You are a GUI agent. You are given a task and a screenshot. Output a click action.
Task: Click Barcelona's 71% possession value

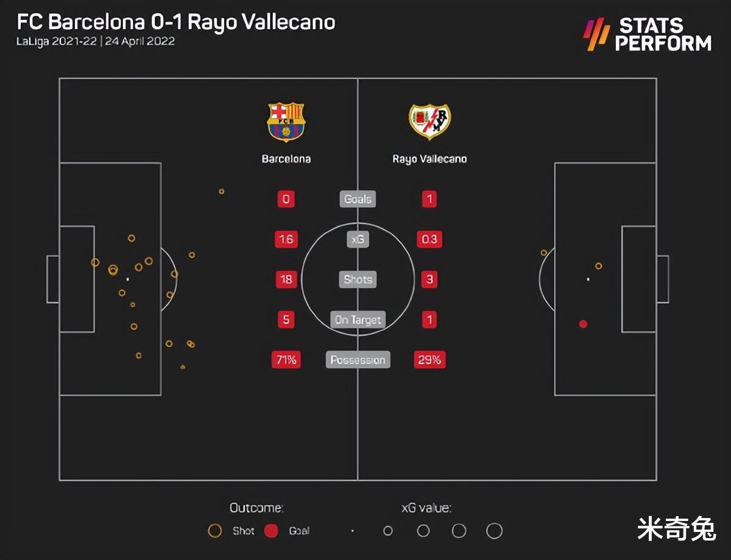[x=286, y=360]
